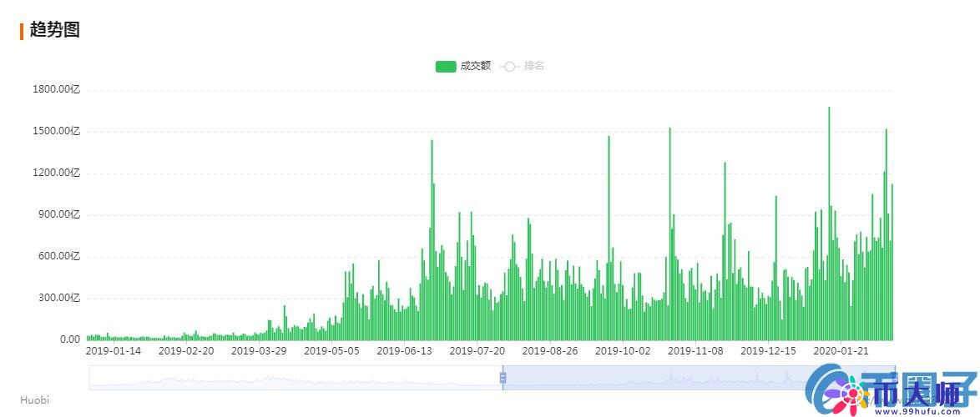Click the 2019-12-15 date label
980x417 pixels.
(x=768, y=351)
